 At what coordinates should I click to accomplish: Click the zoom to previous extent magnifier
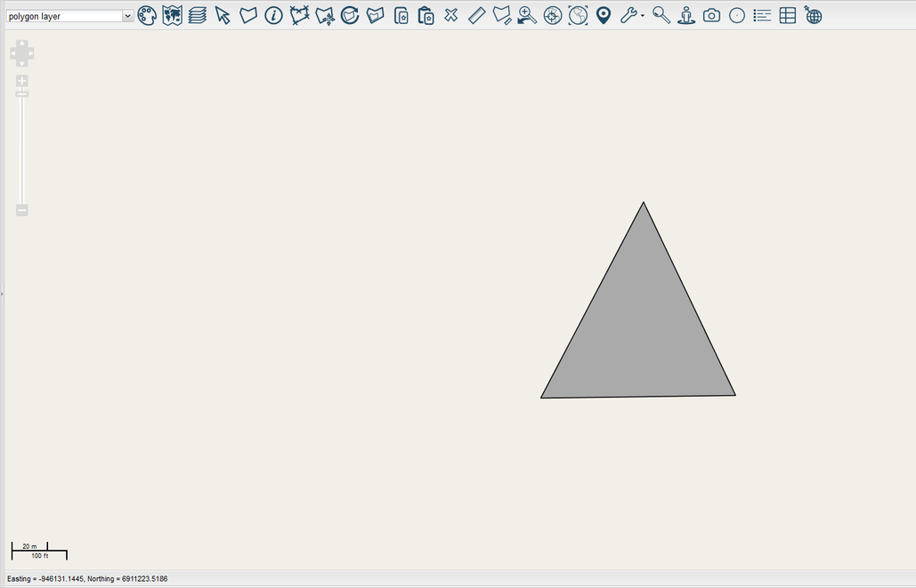pyautogui.click(x=527, y=15)
